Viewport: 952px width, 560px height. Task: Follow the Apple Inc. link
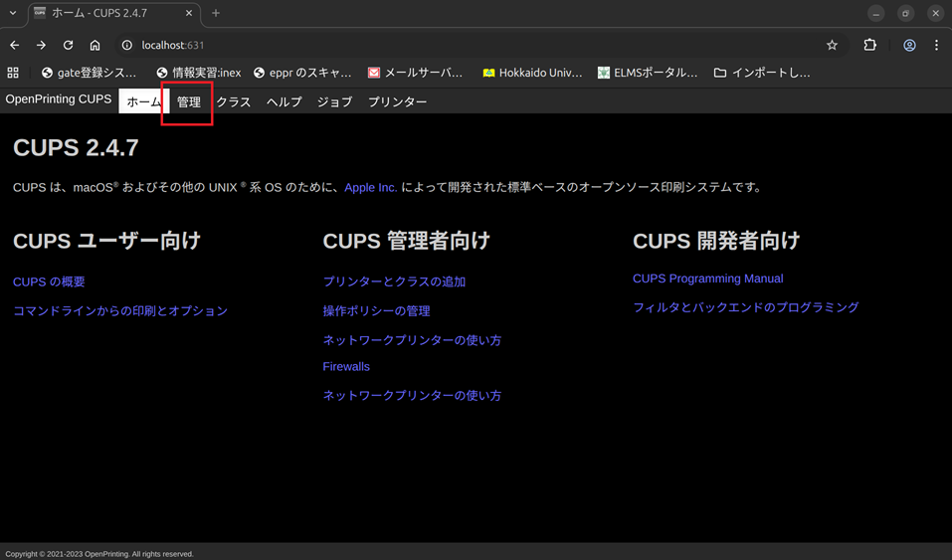(370, 187)
